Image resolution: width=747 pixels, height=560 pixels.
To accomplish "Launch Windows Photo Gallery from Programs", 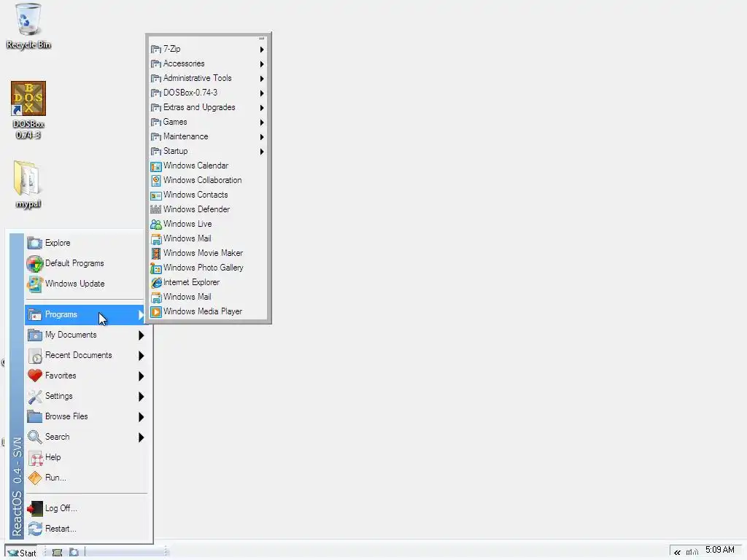I will coord(208,268).
